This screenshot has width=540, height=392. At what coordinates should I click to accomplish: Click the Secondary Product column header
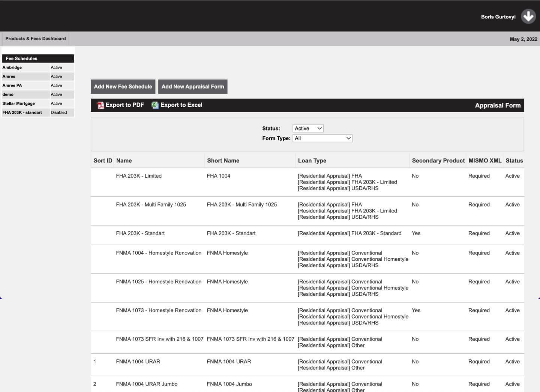click(438, 160)
